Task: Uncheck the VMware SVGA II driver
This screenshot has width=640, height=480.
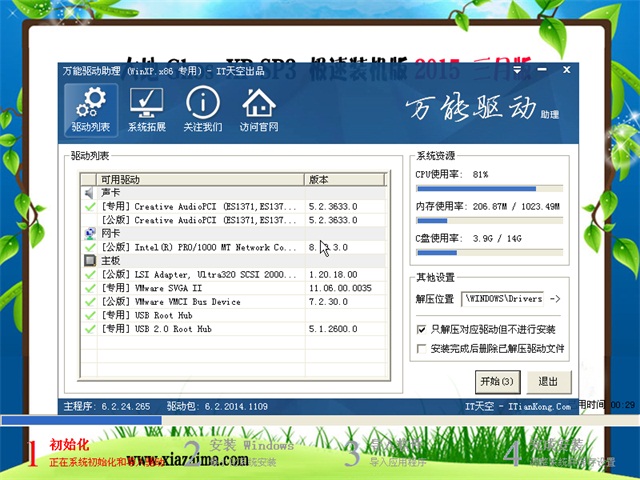Action: pos(90,287)
